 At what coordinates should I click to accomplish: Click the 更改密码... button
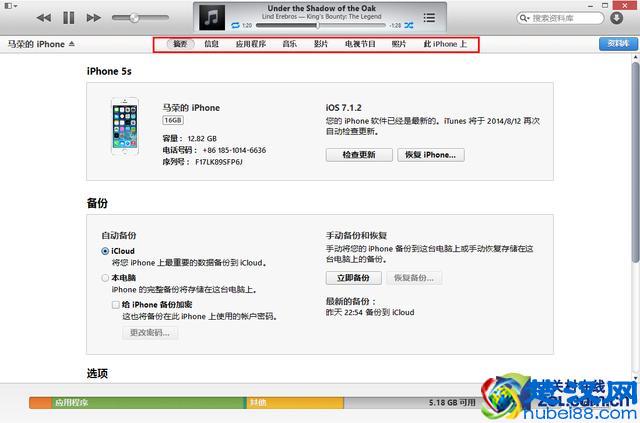tap(150, 333)
